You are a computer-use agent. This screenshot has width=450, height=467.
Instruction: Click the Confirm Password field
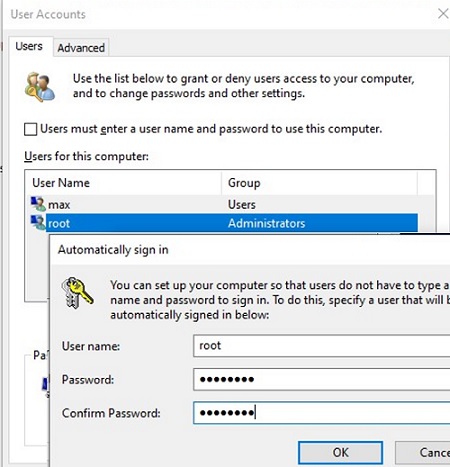pos(321,413)
